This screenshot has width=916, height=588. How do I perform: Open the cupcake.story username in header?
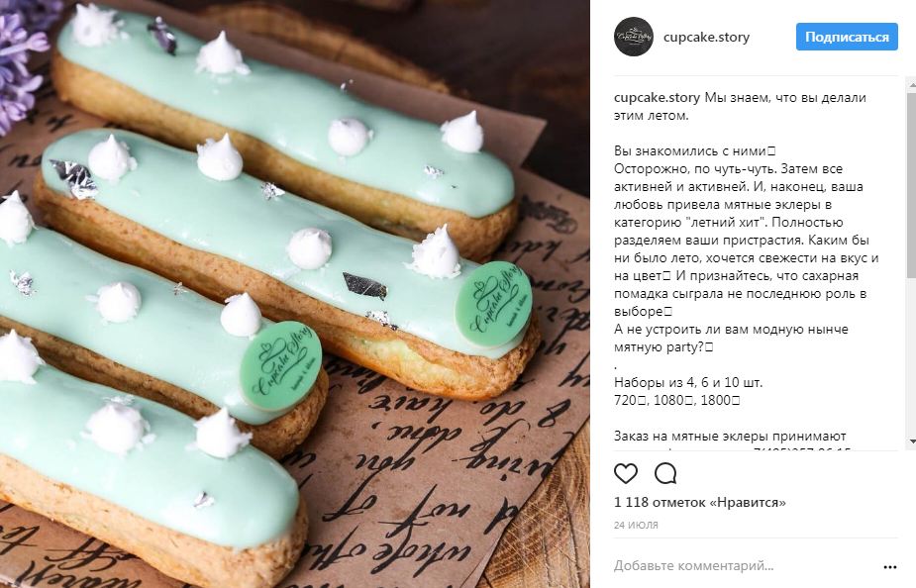click(x=706, y=38)
